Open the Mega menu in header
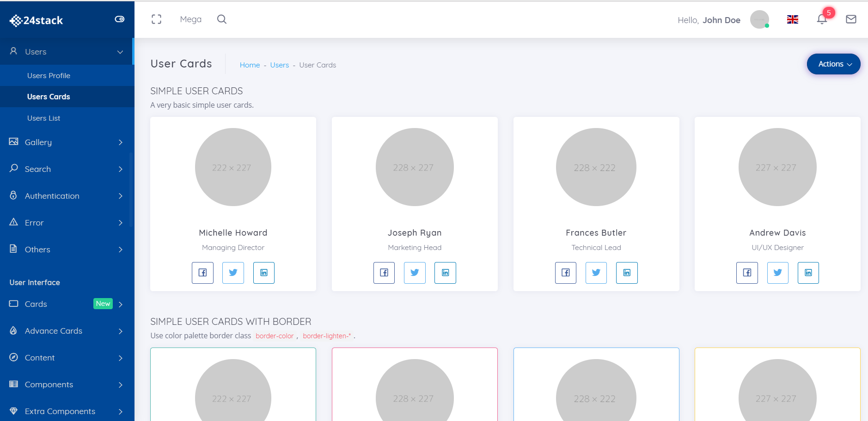The image size is (868, 421). (190, 19)
